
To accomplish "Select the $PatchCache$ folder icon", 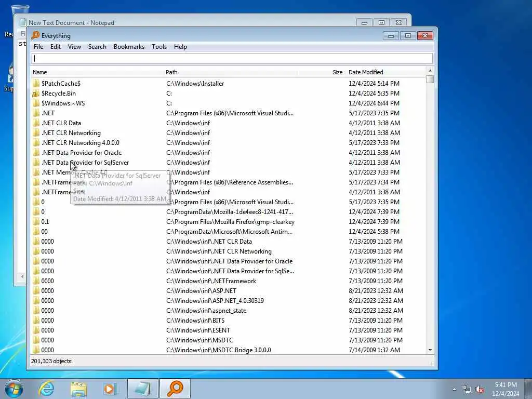I will (36, 84).
